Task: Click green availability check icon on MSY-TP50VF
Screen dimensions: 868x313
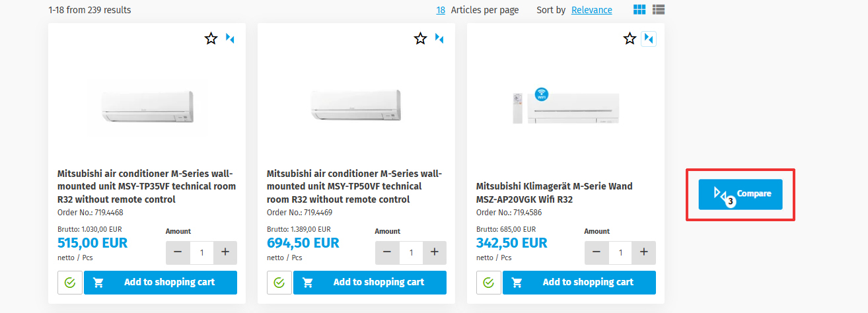Action: coord(279,283)
